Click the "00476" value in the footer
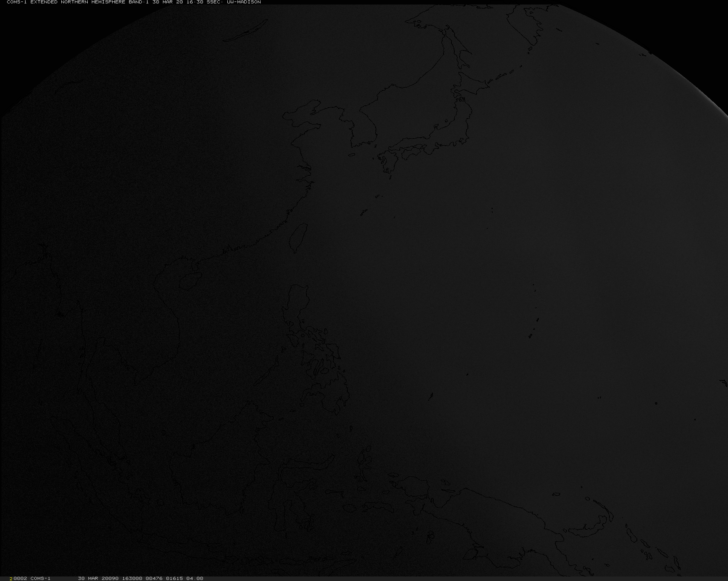Viewport: 728px width, 581px height. click(x=154, y=578)
